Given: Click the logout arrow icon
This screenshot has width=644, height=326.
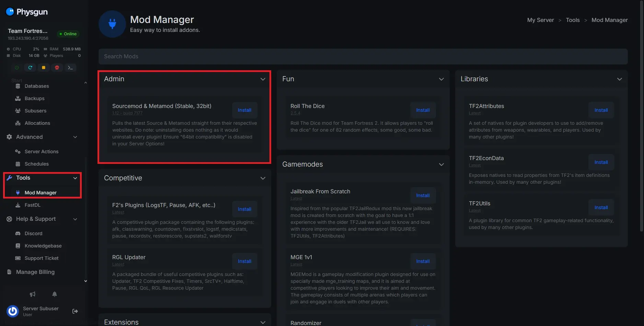Looking at the screenshot, I should [x=75, y=311].
